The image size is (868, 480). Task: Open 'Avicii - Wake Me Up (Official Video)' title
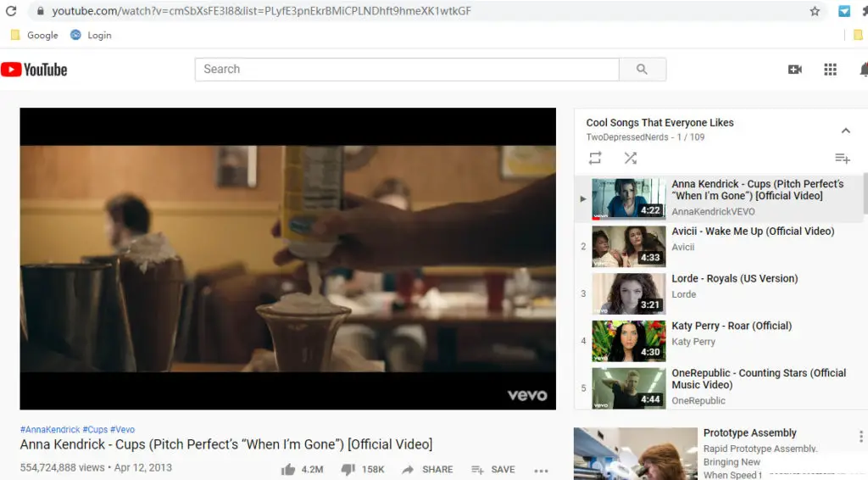pyautogui.click(x=753, y=232)
